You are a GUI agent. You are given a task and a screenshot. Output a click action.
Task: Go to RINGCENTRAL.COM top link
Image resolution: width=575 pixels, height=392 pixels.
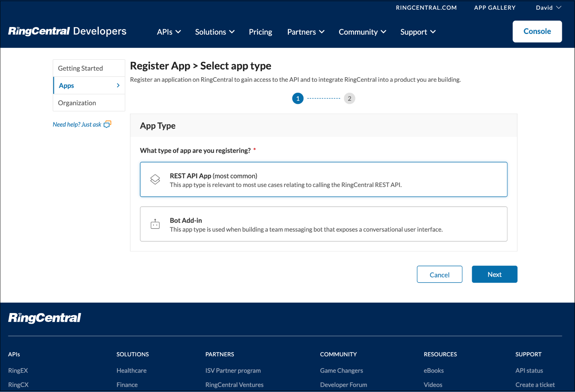coord(426,8)
